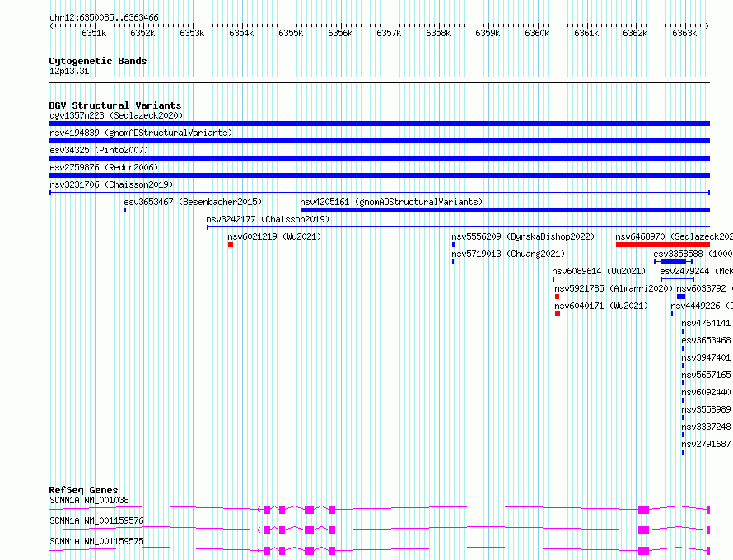This screenshot has width=733, height=560.
Task: Open the nsv2791687 variant label
Action: (x=706, y=444)
